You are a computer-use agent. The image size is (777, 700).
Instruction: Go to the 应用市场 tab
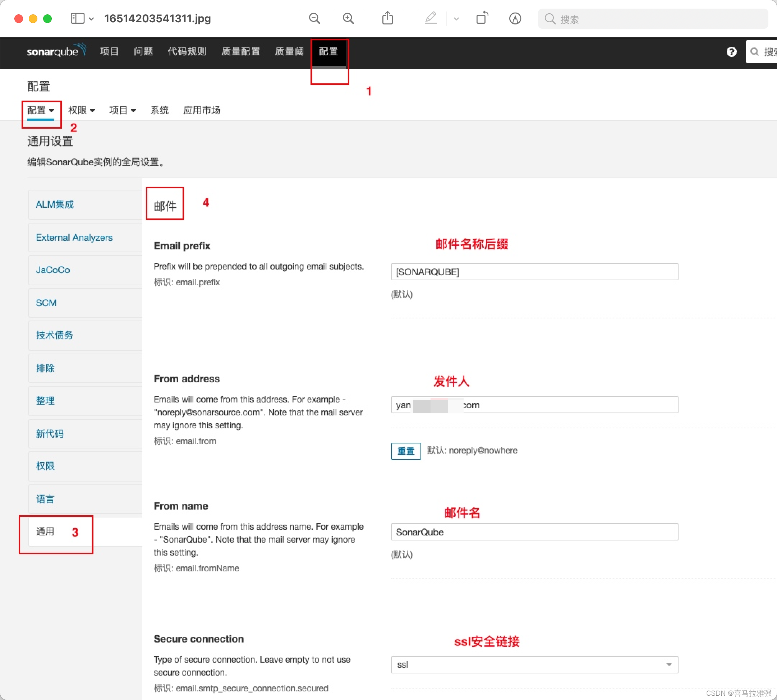202,110
